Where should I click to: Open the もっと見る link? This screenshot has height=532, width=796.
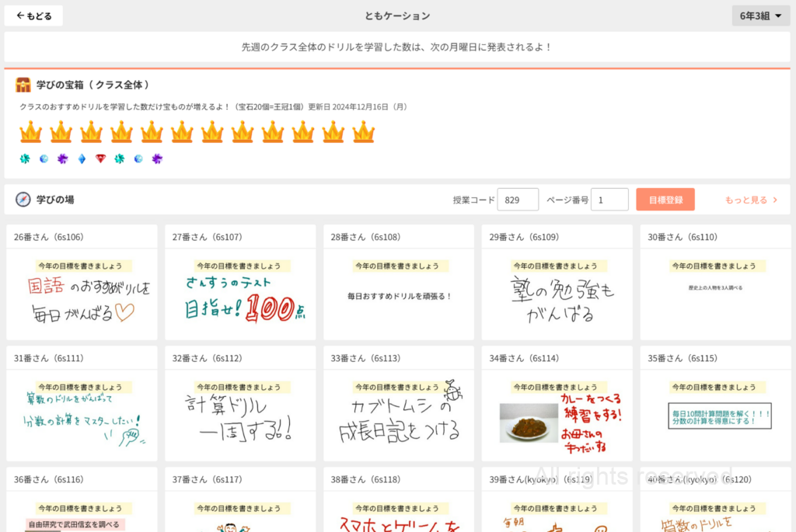click(x=751, y=200)
